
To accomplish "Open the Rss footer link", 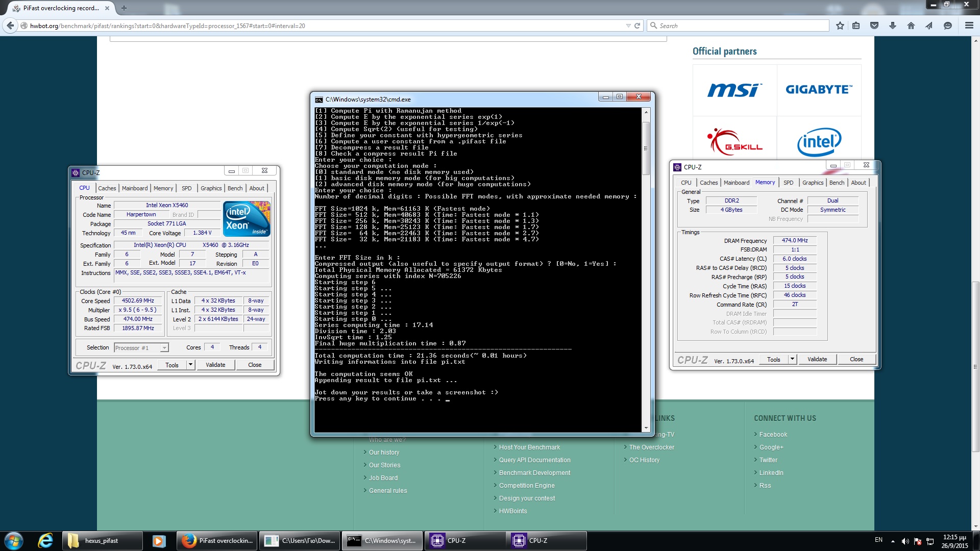I will (x=765, y=486).
